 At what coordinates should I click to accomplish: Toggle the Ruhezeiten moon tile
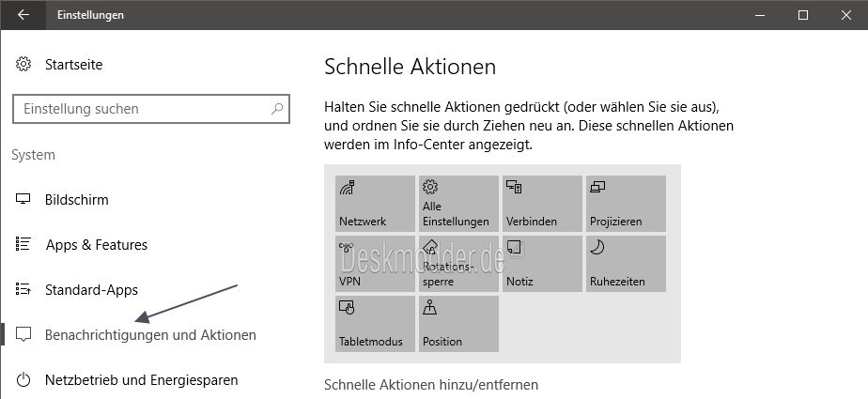(626, 264)
